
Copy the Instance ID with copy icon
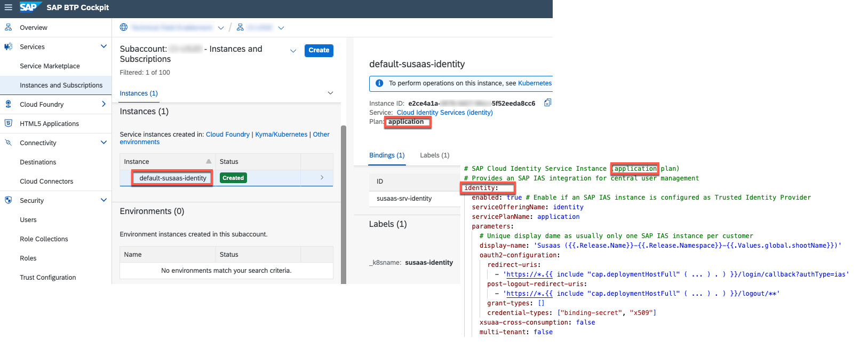coord(547,102)
